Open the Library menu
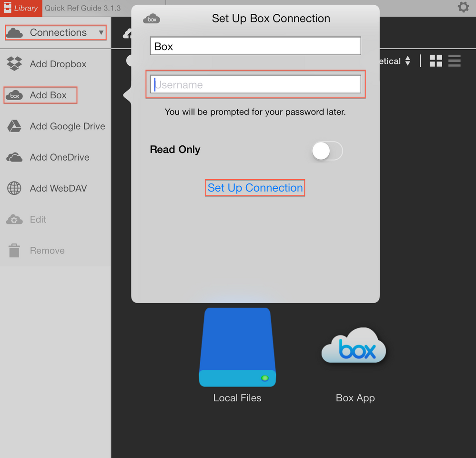This screenshot has height=458, width=476. click(21, 8)
